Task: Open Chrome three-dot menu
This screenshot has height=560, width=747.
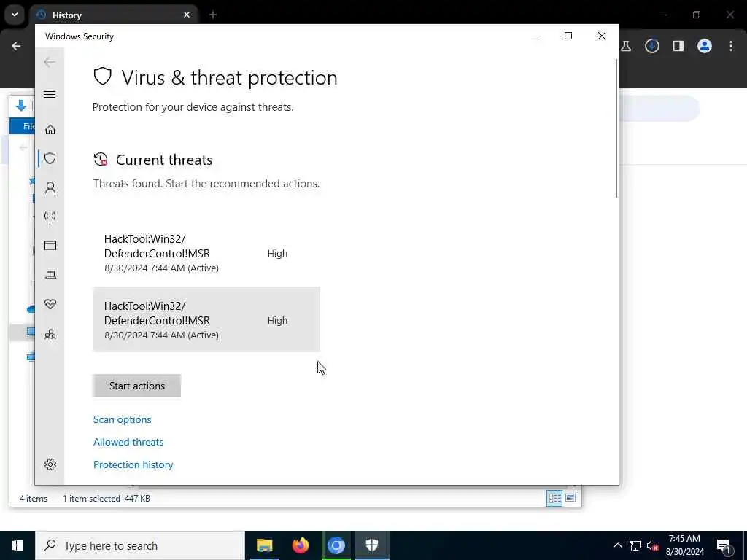Action: click(731, 46)
